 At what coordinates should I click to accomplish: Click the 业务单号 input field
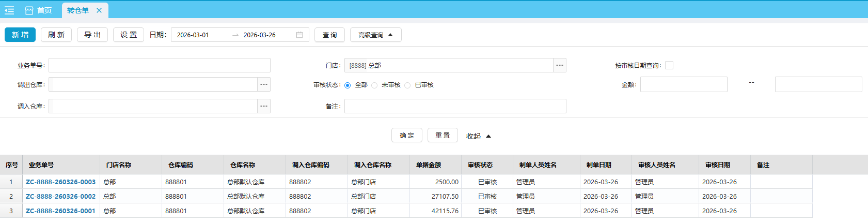159,65
